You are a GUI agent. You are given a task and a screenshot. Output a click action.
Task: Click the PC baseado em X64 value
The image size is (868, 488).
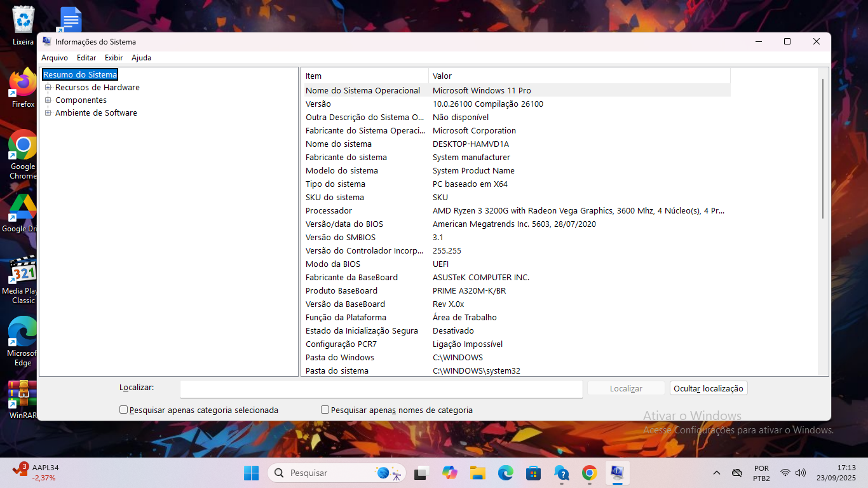(470, 184)
